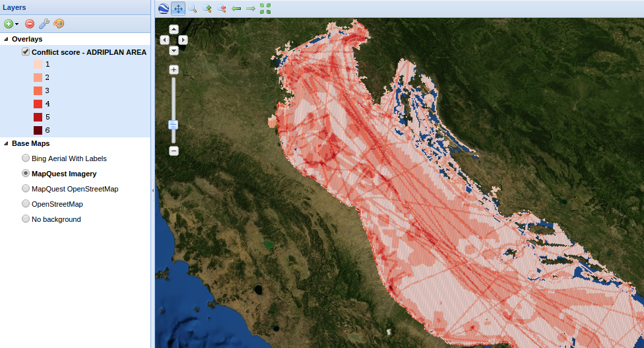
Task: Collapse the Base Maps tree group
Action: (6, 143)
